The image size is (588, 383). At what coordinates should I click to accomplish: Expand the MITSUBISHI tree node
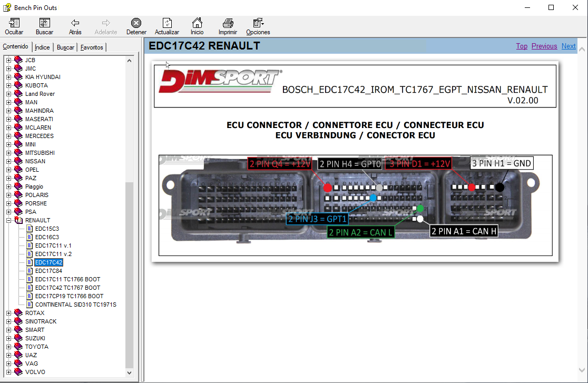[8, 153]
